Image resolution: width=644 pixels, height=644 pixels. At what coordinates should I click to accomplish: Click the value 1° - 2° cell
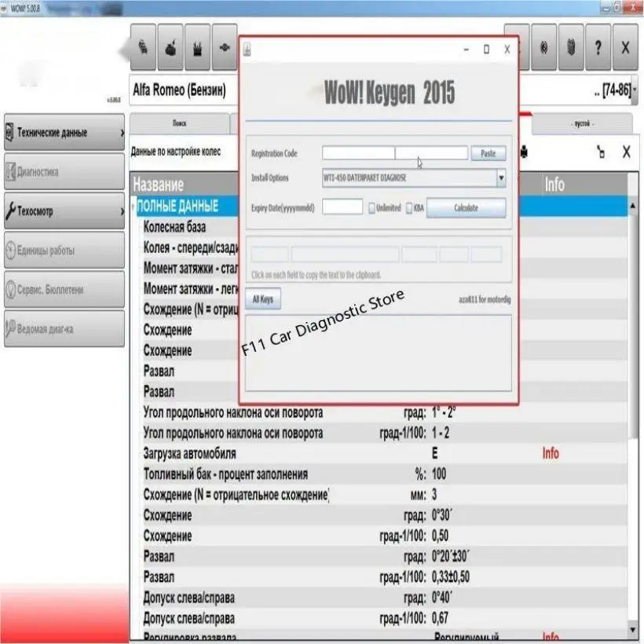coord(444,412)
